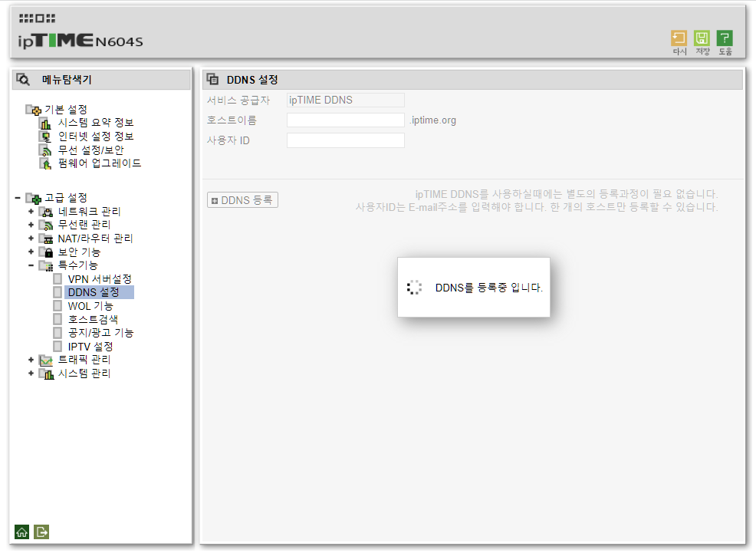Image resolution: width=756 pixels, height=553 pixels.
Task: Click the DDNS 등록 button
Action: click(242, 200)
